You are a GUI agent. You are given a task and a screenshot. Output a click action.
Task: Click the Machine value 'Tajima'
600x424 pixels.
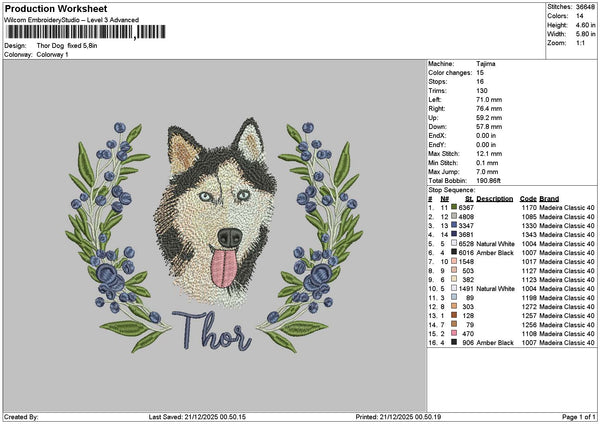(486, 64)
